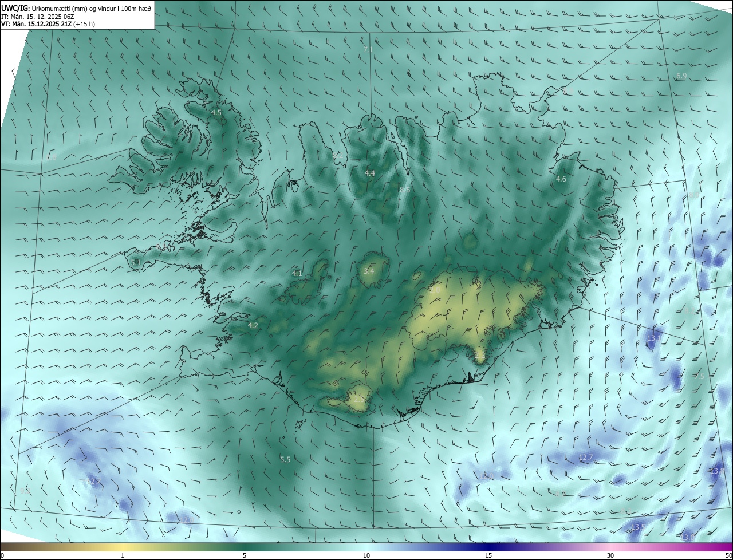Click the colorbar label 10
733x560 pixels.
[366, 555]
